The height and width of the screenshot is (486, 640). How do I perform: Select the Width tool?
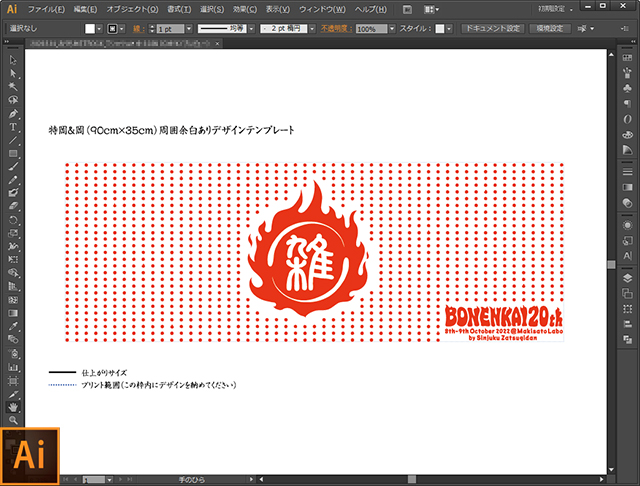pos(13,246)
